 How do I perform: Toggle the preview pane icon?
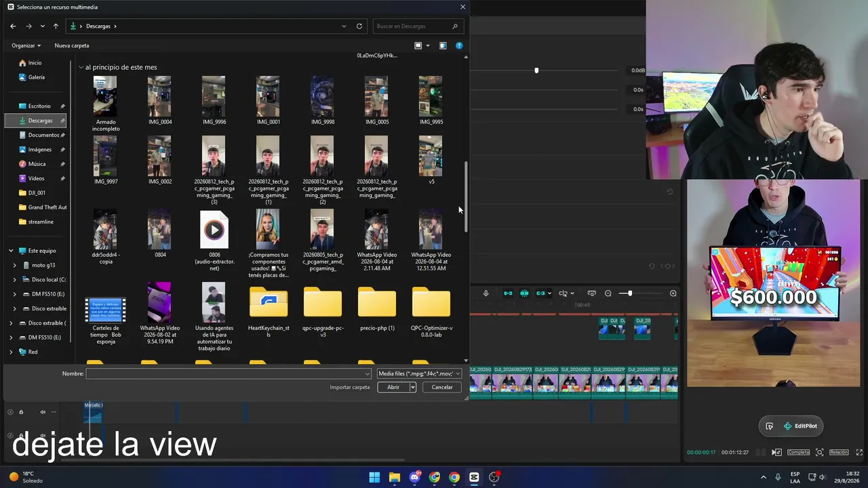[443, 45]
